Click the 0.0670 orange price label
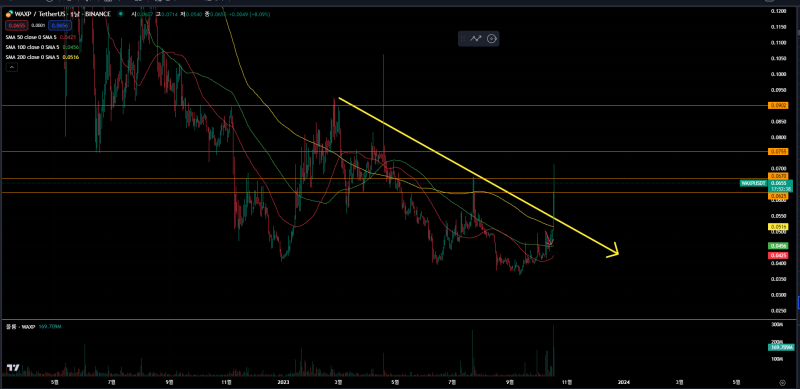Image resolution: width=800 pixels, height=389 pixels. point(778,176)
